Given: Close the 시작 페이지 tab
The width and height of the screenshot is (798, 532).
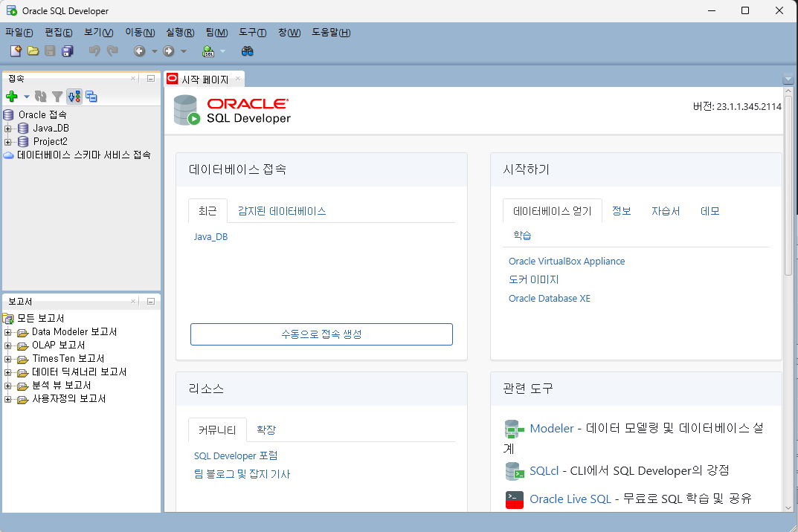Looking at the screenshot, I should pos(238,78).
